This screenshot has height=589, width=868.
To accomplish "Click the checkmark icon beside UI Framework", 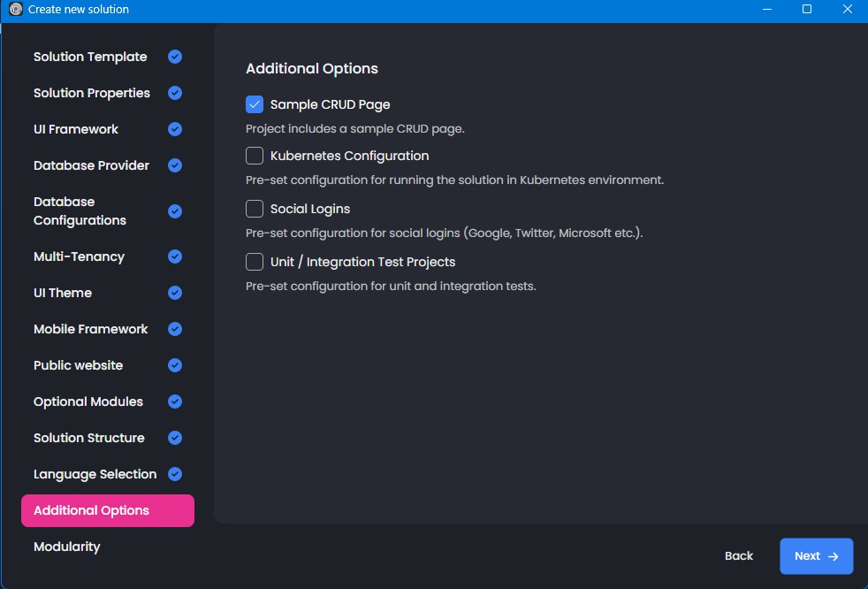I will tap(175, 129).
